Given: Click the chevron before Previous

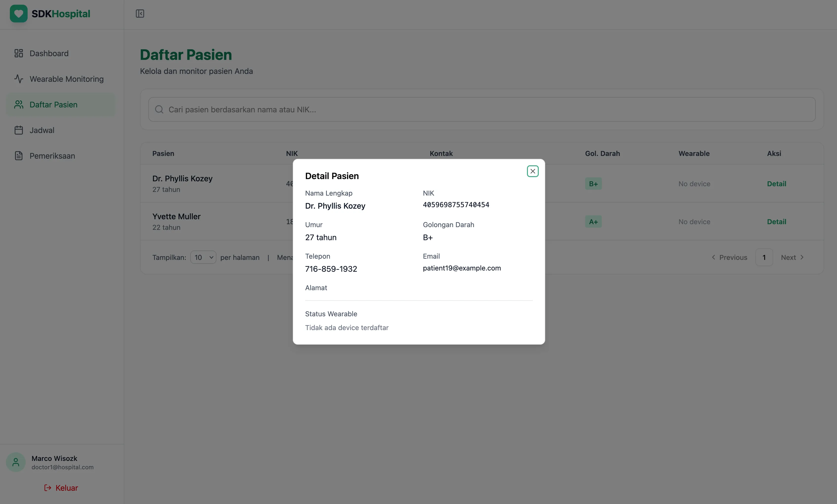Looking at the screenshot, I should click(713, 257).
